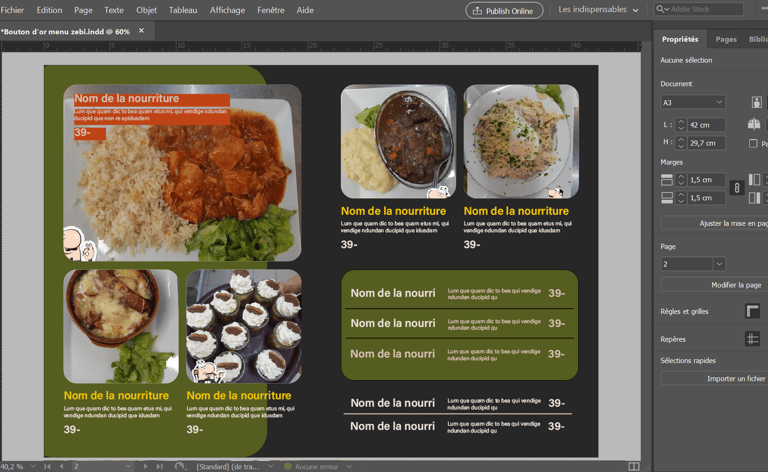
Task: Open the search options magnifier dropdown
Action: (662, 9)
